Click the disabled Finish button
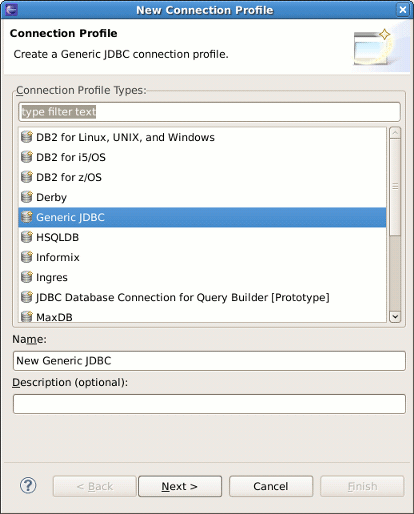Viewport: 414px width, 514px height. (x=362, y=486)
